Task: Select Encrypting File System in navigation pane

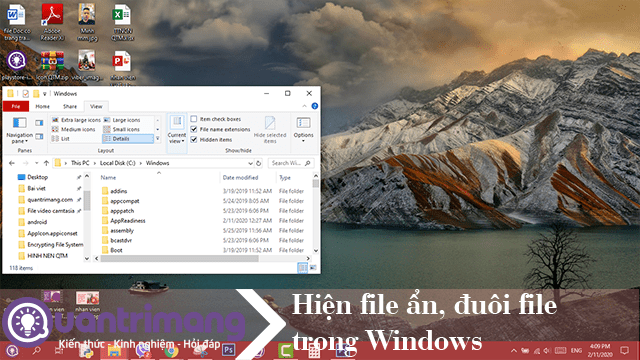Action: 55,244
